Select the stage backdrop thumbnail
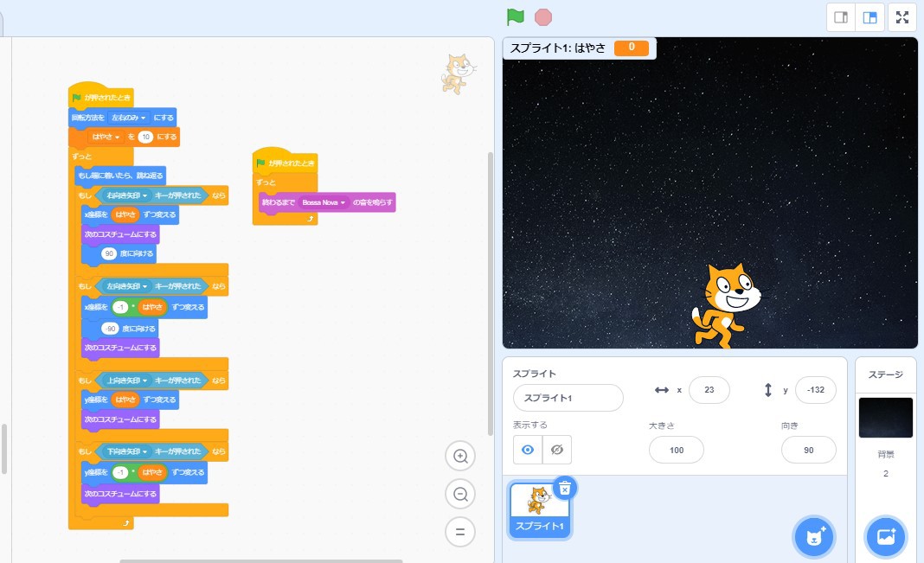924x563 pixels. tap(885, 418)
